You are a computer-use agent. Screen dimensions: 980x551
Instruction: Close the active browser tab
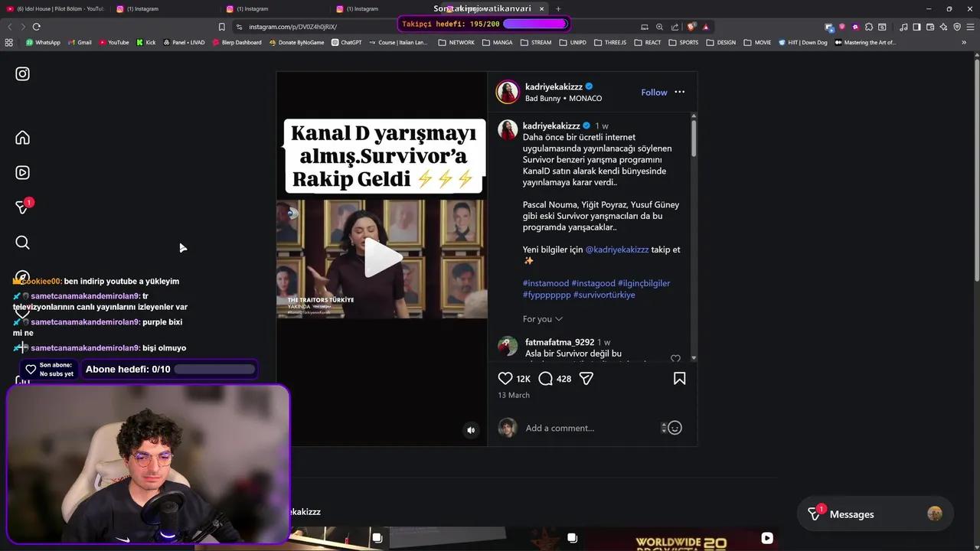click(541, 8)
